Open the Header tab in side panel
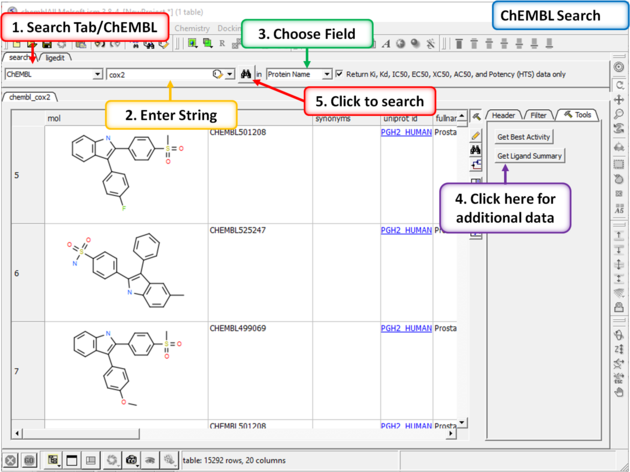This screenshot has width=630, height=472. (x=503, y=116)
